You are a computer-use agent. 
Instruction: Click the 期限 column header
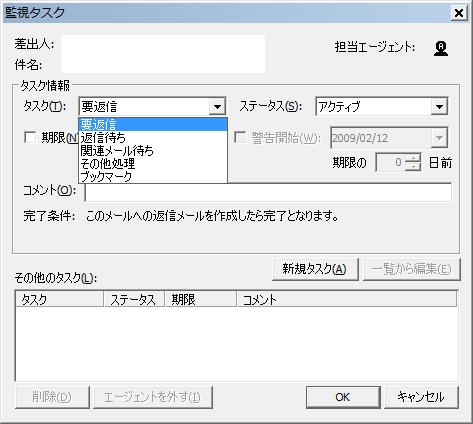[x=201, y=299]
